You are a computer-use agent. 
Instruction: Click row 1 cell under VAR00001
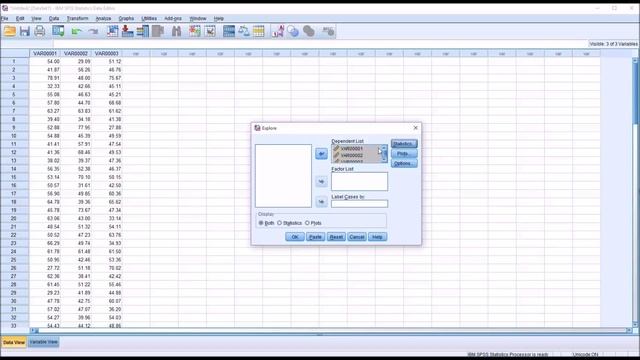click(x=45, y=61)
